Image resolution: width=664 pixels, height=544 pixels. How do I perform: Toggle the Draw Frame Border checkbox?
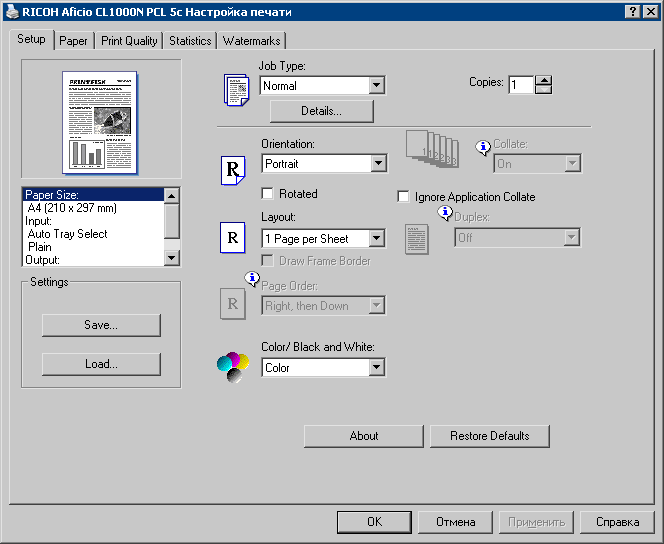[x=267, y=260]
